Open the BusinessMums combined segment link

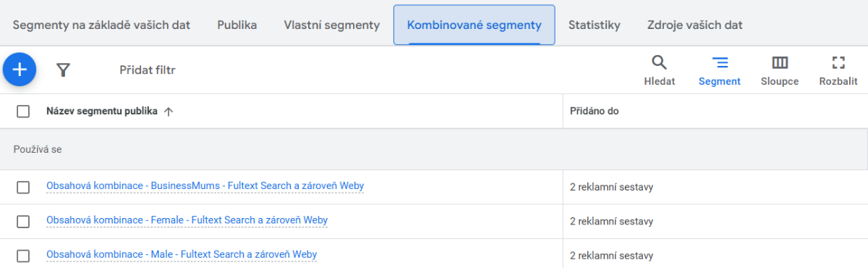pyautogui.click(x=205, y=186)
